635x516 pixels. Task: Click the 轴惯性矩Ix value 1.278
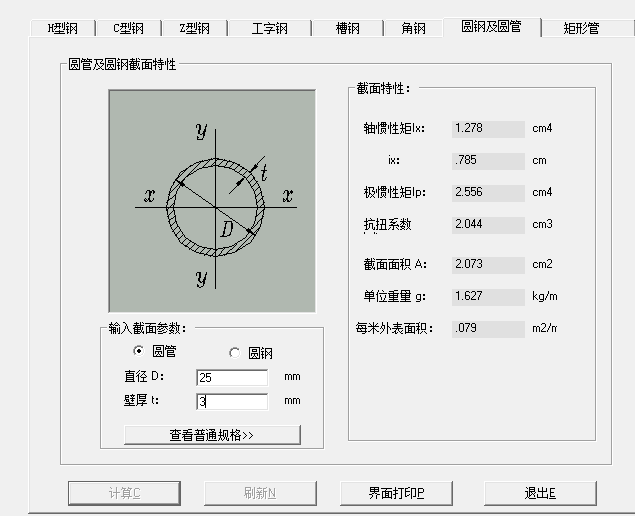coord(488,129)
